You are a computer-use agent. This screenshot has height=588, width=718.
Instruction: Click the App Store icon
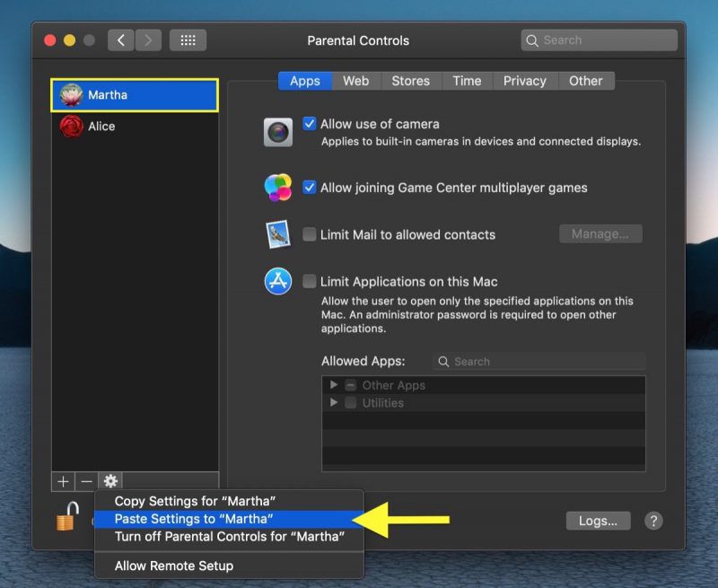(x=278, y=282)
